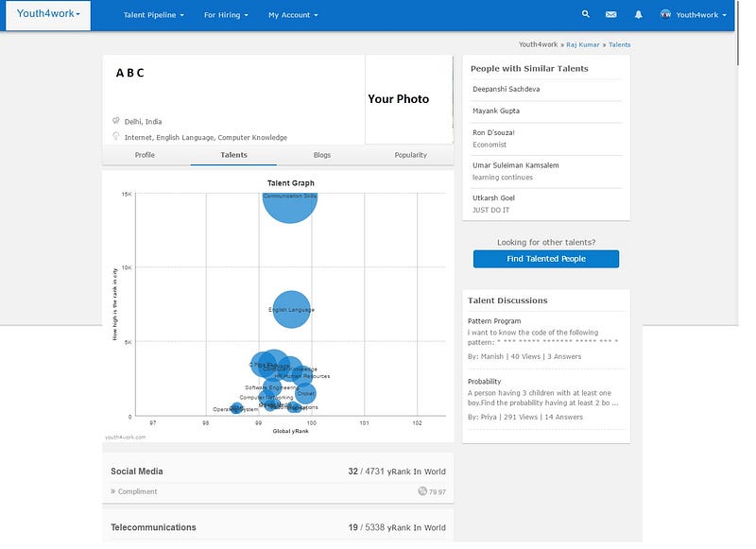Open the Social Media talent heading
Viewport: 756px width, 549px height.
pos(137,472)
